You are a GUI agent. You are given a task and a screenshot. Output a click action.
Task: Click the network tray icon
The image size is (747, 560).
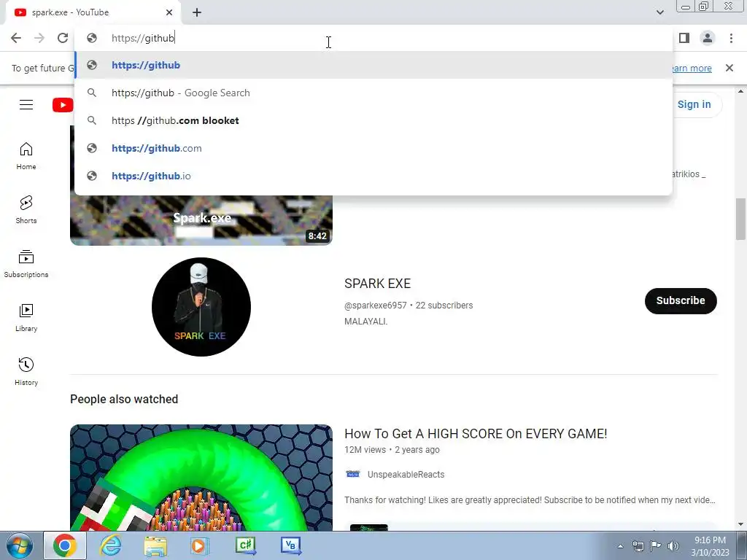click(x=638, y=546)
